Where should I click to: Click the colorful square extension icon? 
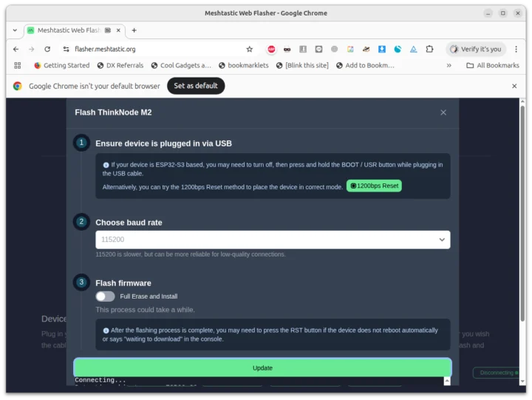point(350,50)
